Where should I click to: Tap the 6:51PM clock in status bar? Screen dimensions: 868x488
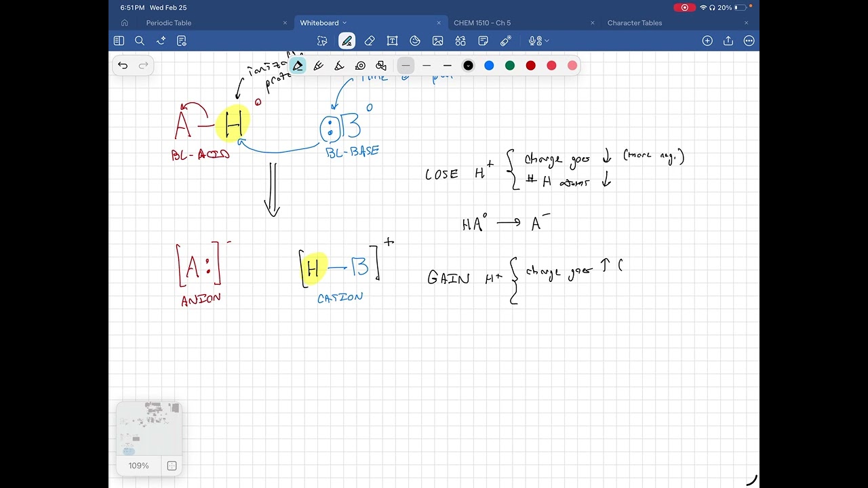(132, 7)
